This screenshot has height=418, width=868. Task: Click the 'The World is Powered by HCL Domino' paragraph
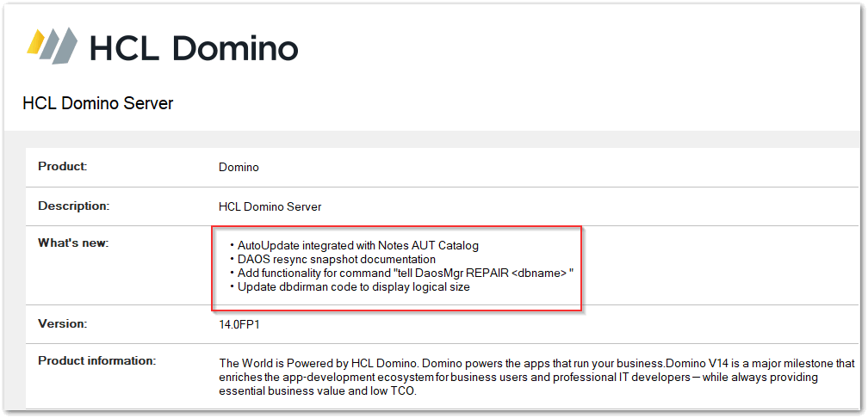coord(537,377)
